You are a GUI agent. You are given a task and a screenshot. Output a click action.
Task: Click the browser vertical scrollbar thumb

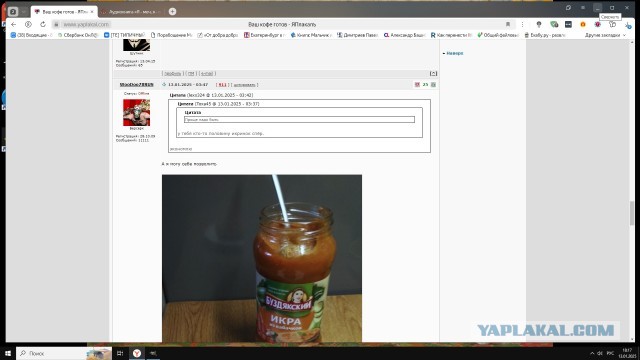coord(632,213)
